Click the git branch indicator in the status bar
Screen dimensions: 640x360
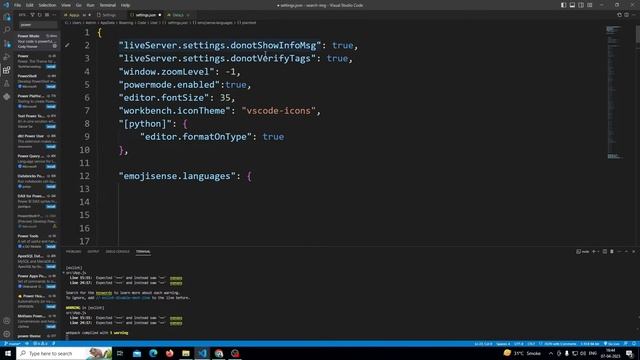[12, 344]
